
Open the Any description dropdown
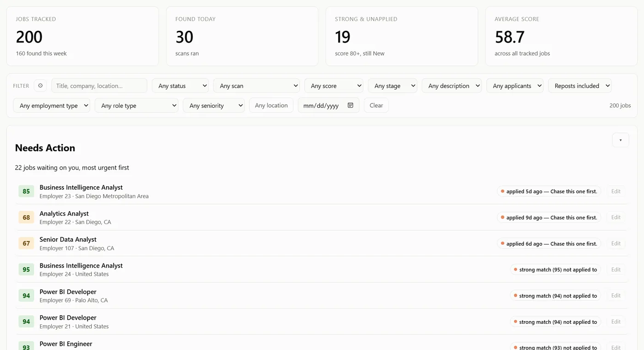(452, 86)
